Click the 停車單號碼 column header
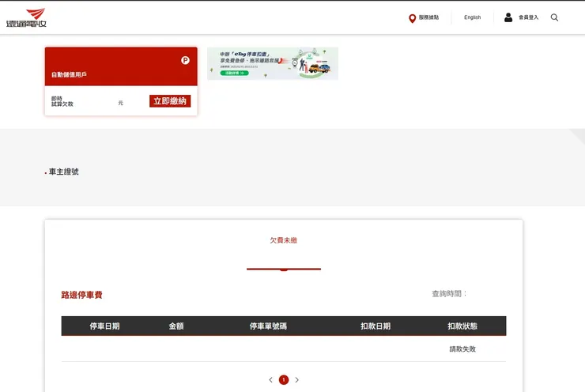The height and width of the screenshot is (392, 585). tap(268, 326)
